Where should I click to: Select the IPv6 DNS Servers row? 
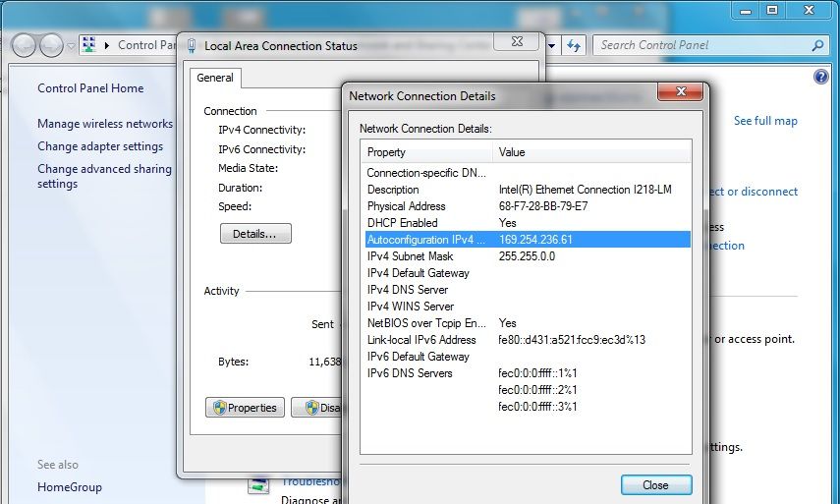click(x=528, y=373)
